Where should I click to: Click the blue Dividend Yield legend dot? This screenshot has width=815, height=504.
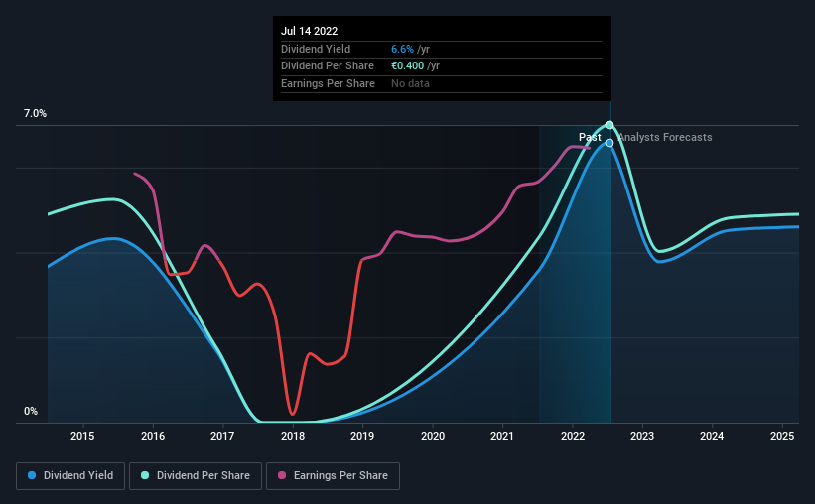coord(32,475)
